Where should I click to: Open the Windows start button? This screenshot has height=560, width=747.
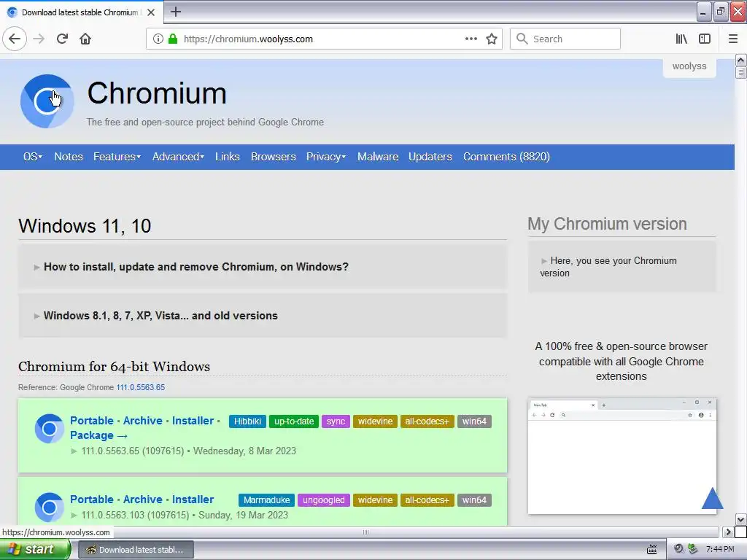click(x=35, y=550)
